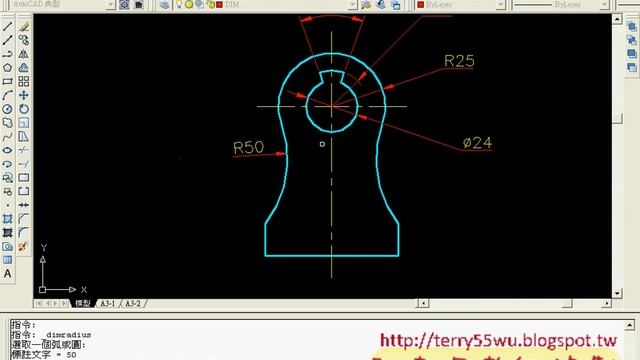
Task: Select the Rectangle draw tool
Action: click(x=7, y=82)
